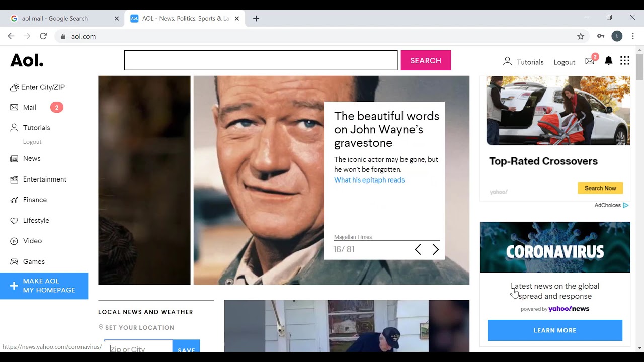
Task: Bookmark this page with star icon
Action: [581, 36]
